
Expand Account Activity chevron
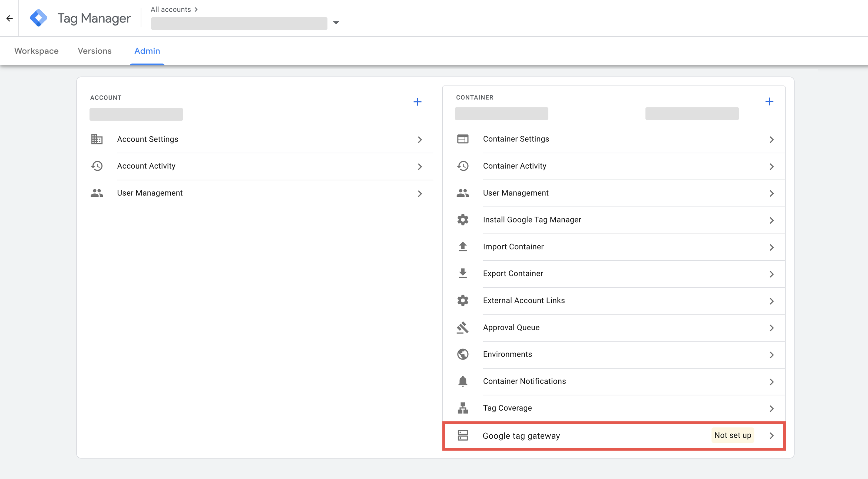(x=420, y=167)
